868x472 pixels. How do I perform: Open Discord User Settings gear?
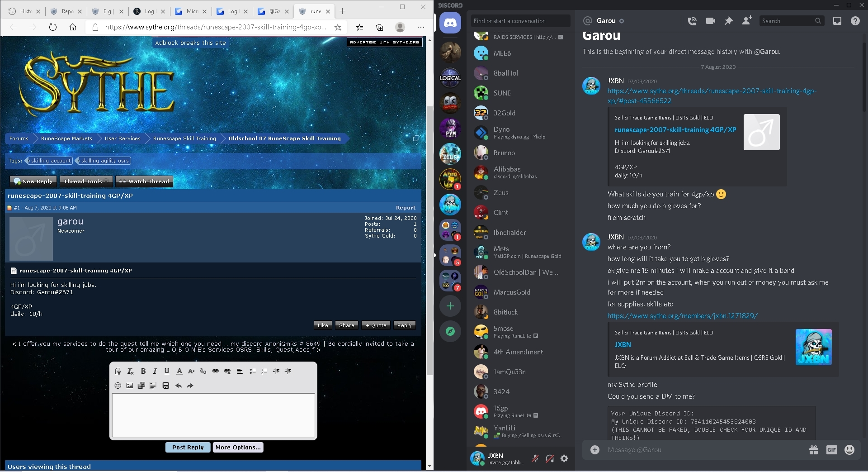(564, 458)
